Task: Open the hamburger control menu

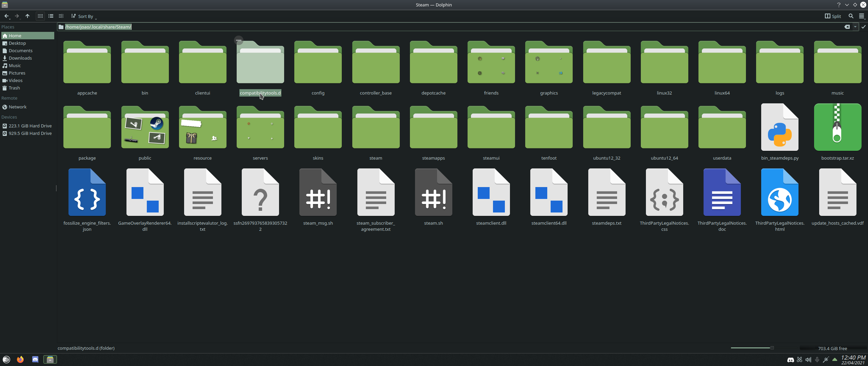Action: tap(862, 16)
